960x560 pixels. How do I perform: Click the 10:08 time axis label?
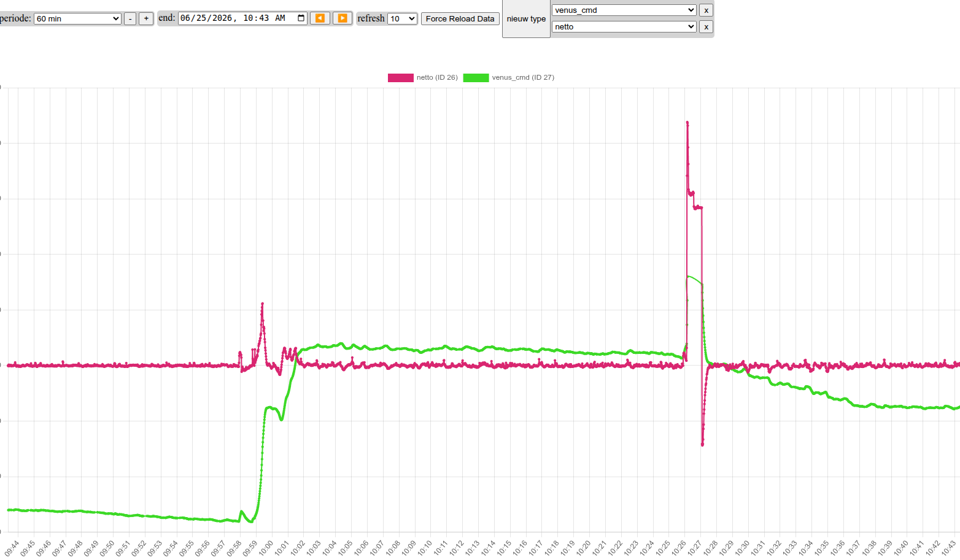tap(393, 548)
